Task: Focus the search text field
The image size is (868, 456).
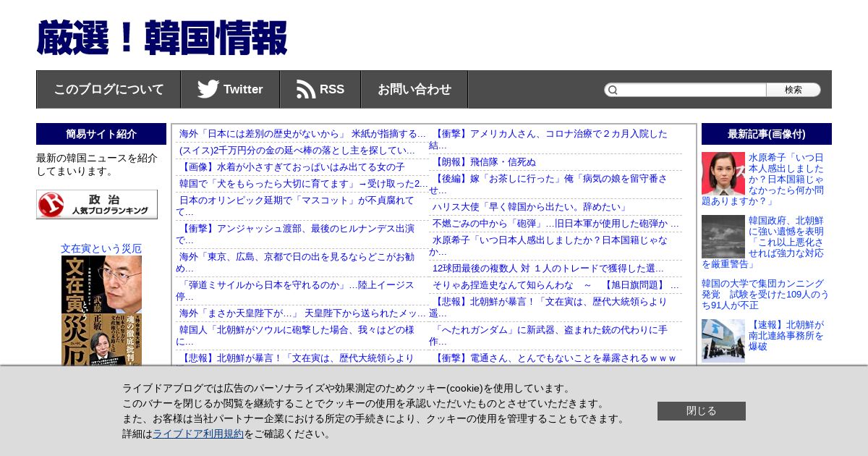Action: click(x=692, y=90)
